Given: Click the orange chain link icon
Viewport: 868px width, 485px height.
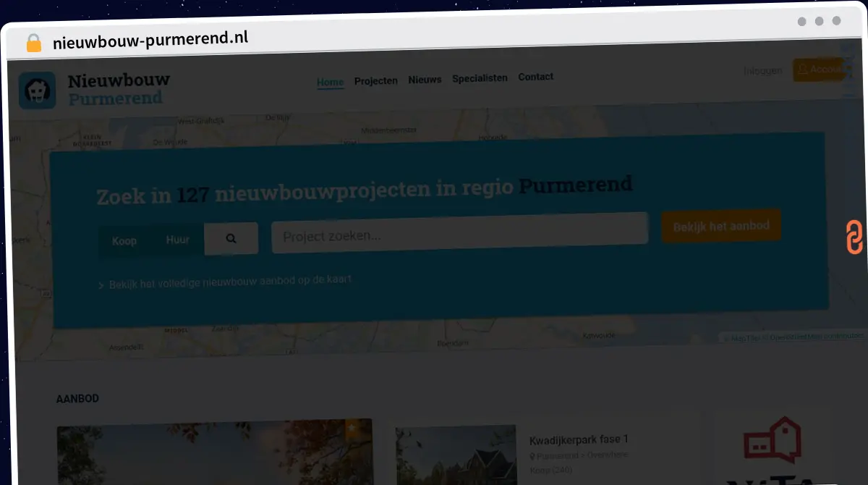Looking at the screenshot, I should tap(854, 237).
